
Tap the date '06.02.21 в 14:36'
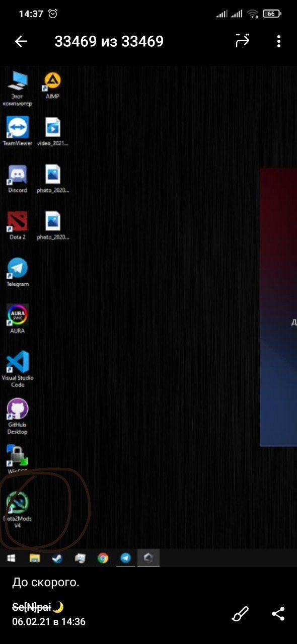click(x=49, y=622)
